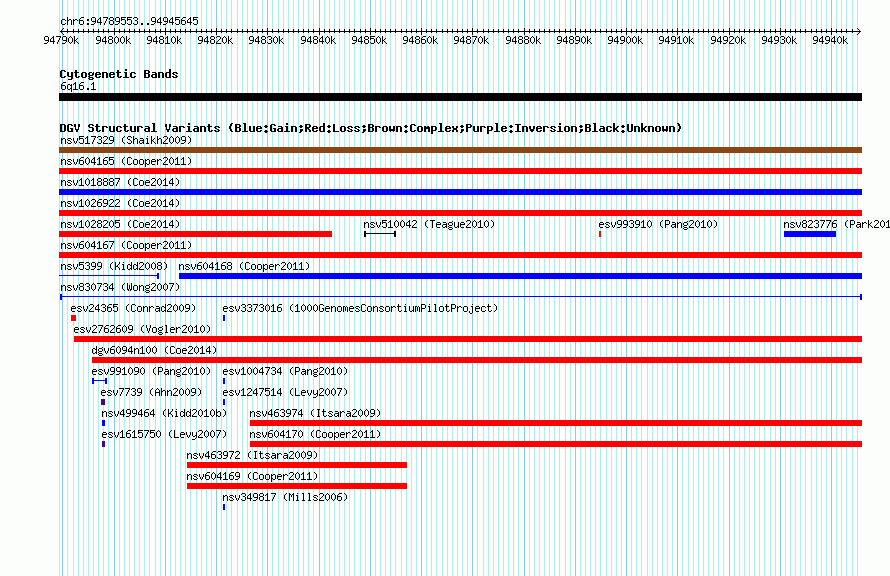Viewport: 890px width, 576px height.
Task: Open nsv1028205 (Coe2014) label
Action: [120, 224]
